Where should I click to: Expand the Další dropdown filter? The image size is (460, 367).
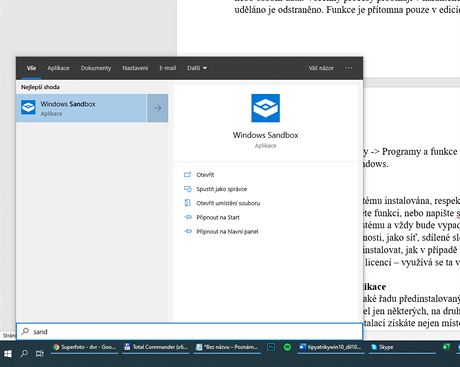click(x=197, y=68)
